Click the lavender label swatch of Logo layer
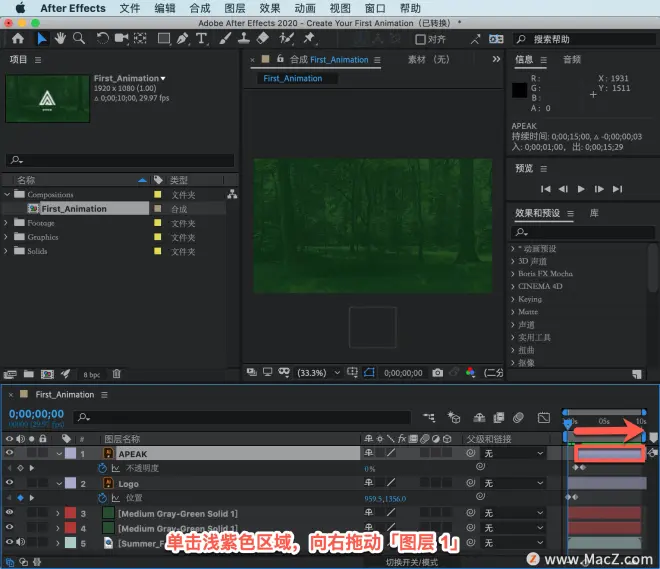 point(70,483)
